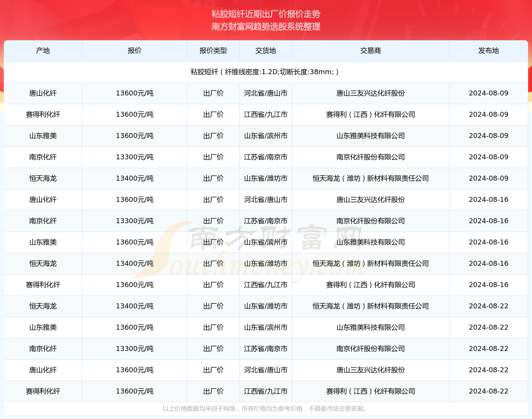Viewport: 532px width, 419px height.
Task: Click 山东省/潍坊市 in the 2024-08-09 row
Action: (266, 178)
